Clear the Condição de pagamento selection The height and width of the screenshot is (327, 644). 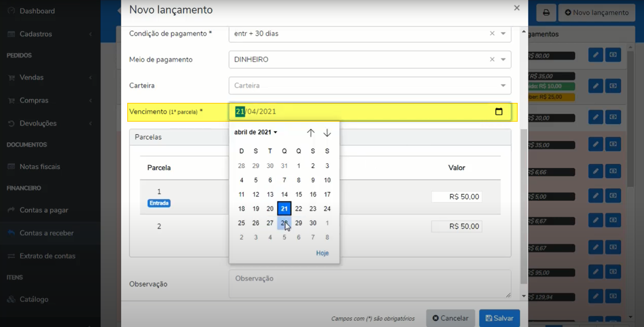click(492, 34)
